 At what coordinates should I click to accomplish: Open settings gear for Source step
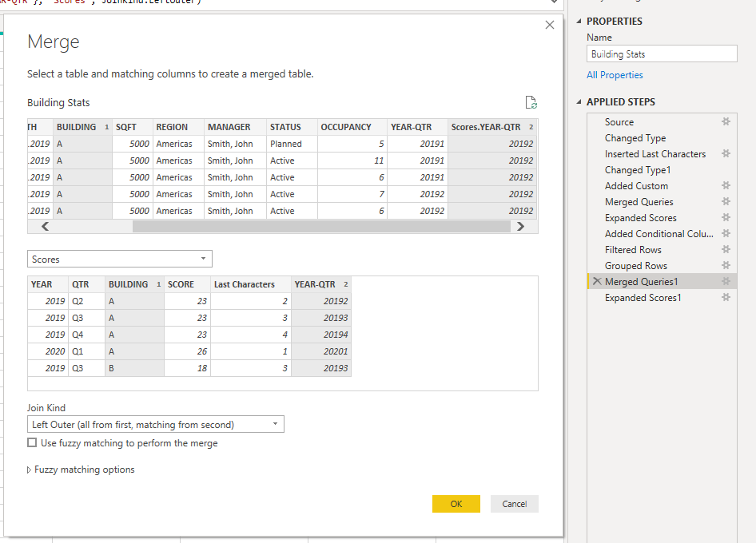[726, 122]
